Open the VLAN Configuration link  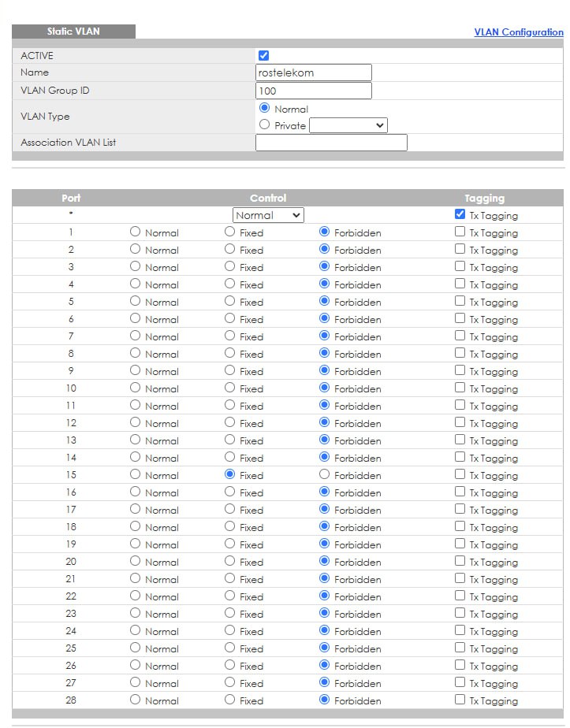pos(519,32)
